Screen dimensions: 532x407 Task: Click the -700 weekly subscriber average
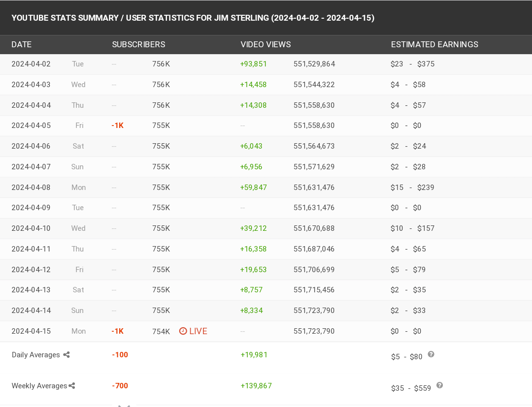point(120,386)
